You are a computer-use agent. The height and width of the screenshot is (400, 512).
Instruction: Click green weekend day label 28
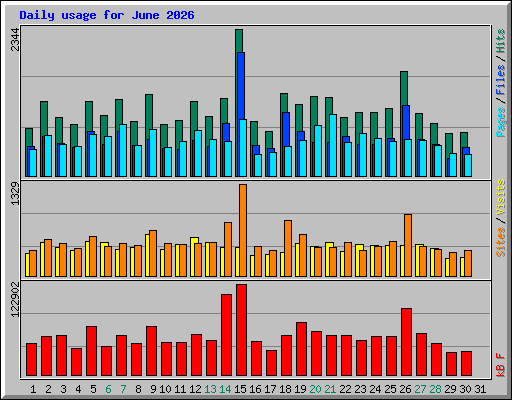click(x=435, y=389)
